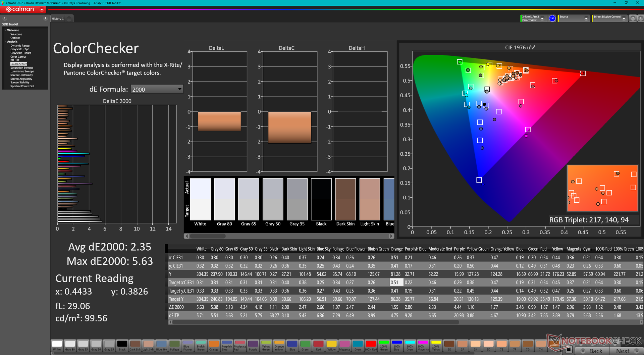This screenshot has width=644, height=355.
Task: Select the 100% Red color swatch
Action: pyautogui.click(x=371, y=346)
